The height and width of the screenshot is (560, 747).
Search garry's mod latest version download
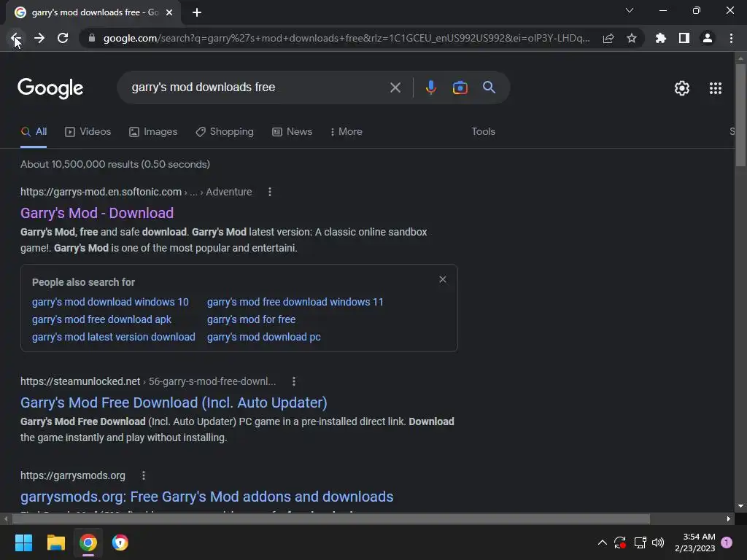(x=113, y=337)
